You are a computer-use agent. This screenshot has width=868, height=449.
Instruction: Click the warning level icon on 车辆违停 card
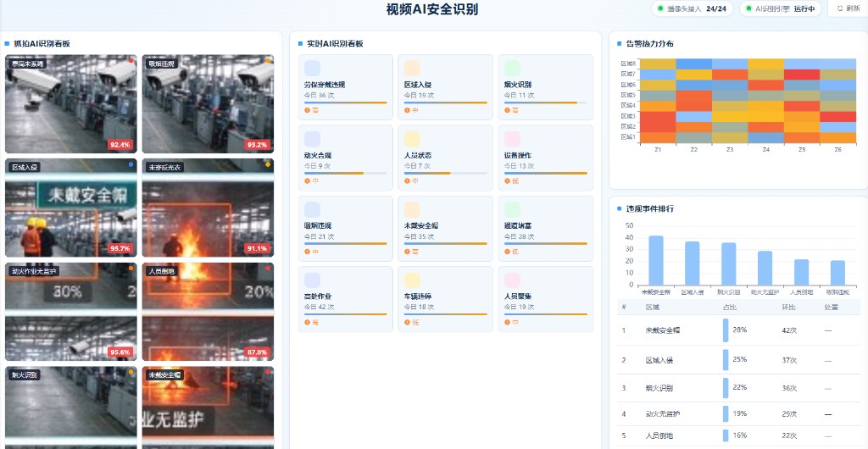[407, 323]
